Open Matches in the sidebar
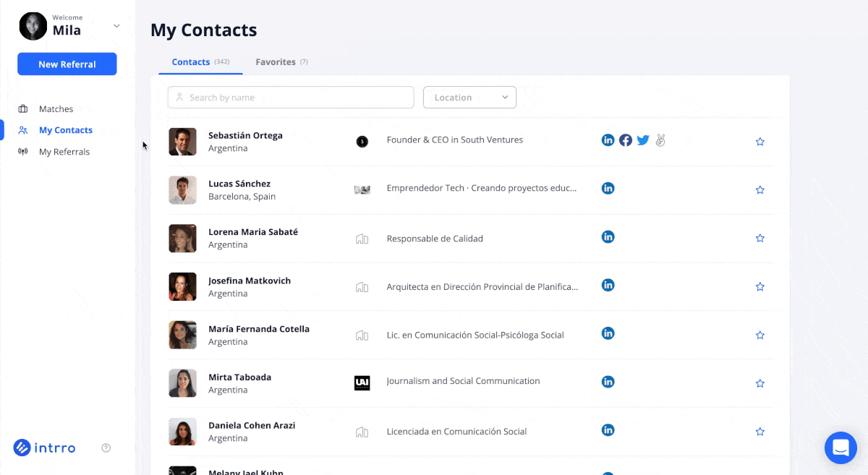The height and width of the screenshot is (475, 868). (x=56, y=109)
